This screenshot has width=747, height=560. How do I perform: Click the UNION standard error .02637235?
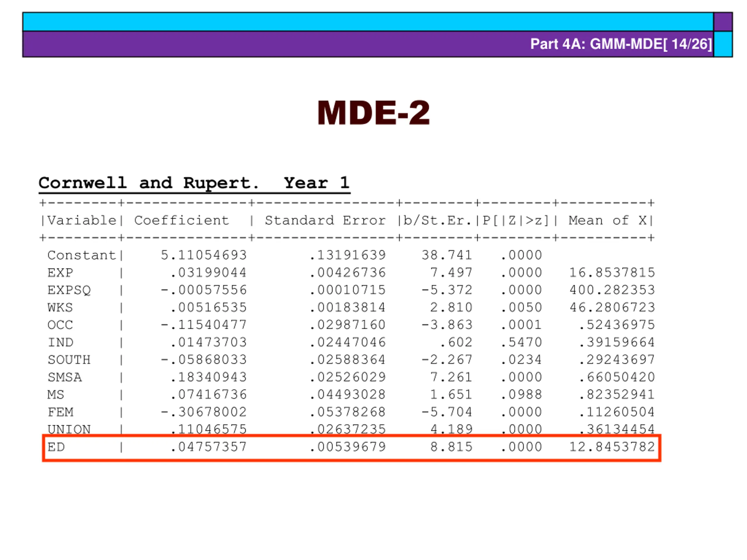coord(348,429)
